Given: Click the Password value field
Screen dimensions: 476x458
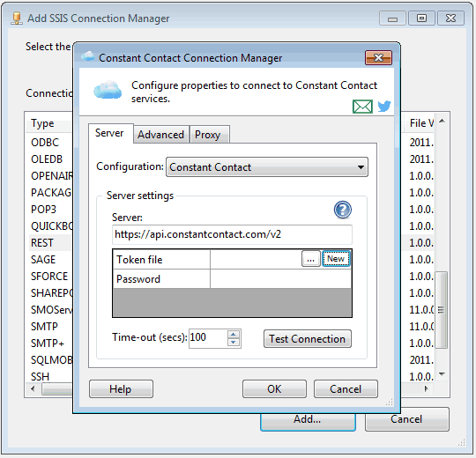Looking at the screenshot, I should tap(280, 279).
